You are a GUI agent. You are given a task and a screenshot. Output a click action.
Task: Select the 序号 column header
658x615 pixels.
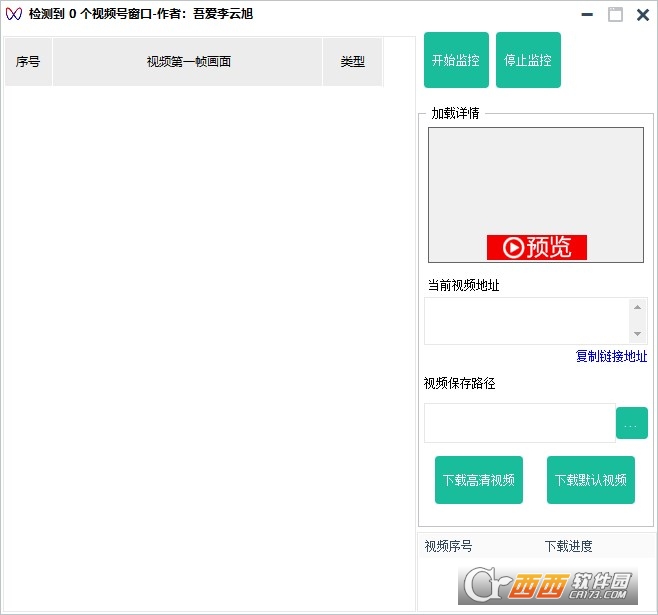28,62
